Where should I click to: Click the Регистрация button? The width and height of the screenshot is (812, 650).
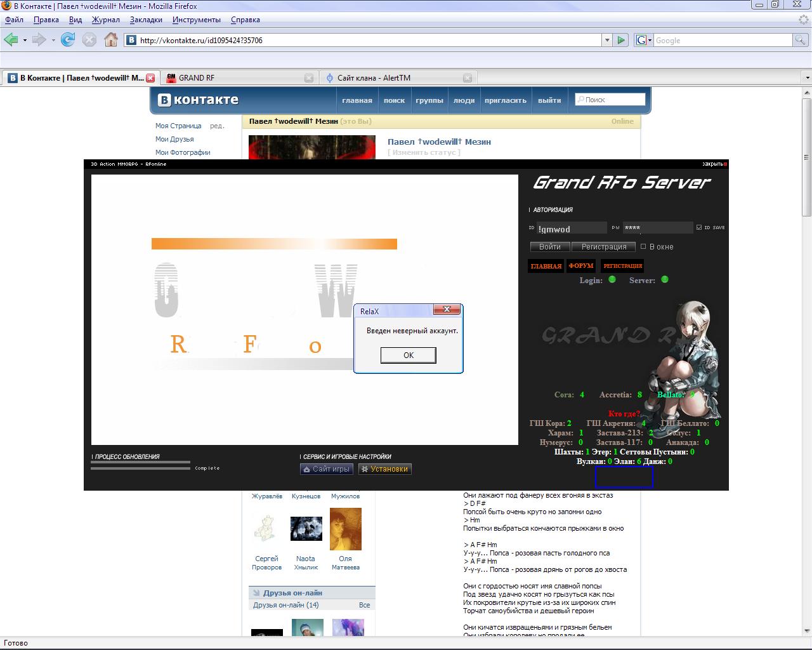point(604,246)
